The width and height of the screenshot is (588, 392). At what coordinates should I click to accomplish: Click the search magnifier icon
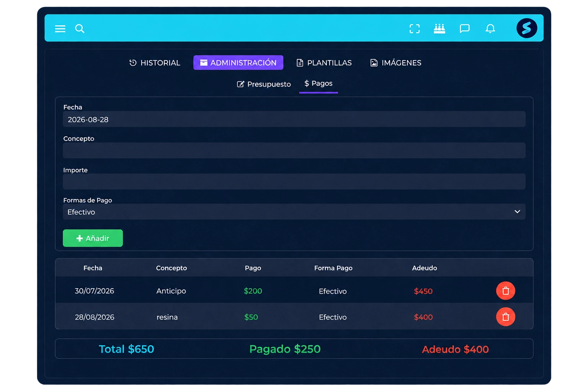tap(80, 29)
